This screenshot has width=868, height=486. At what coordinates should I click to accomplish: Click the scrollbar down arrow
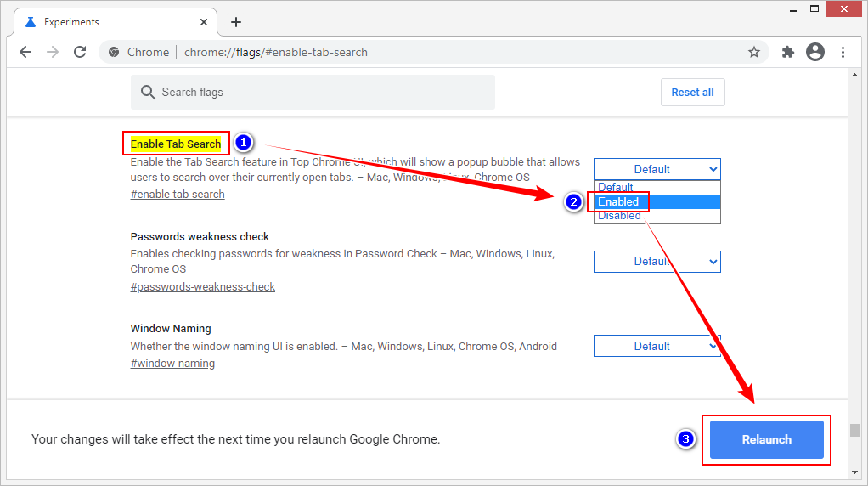(854, 472)
